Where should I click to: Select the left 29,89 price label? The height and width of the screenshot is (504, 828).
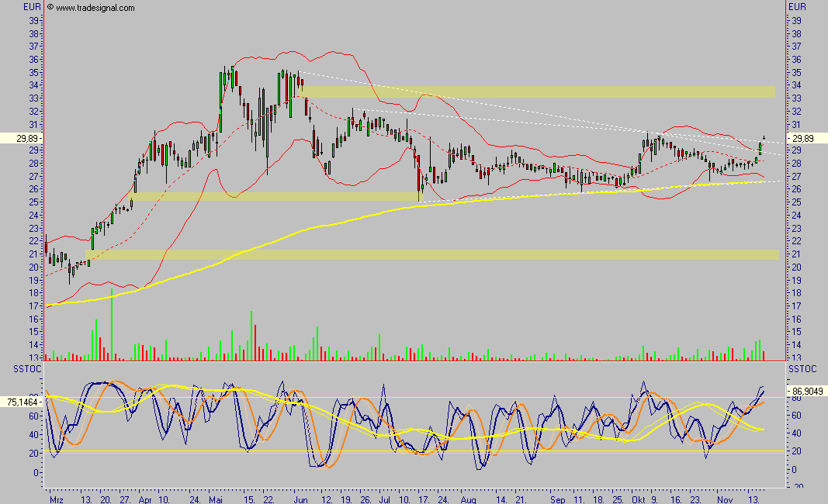click(22, 137)
